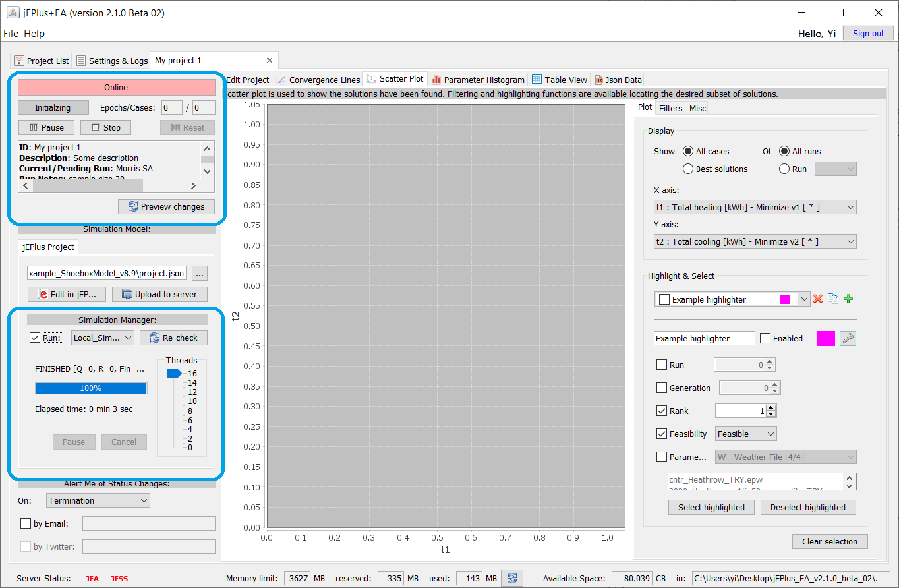The width and height of the screenshot is (899, 588).
Task: Click the by Email address field
Action: 148,523
